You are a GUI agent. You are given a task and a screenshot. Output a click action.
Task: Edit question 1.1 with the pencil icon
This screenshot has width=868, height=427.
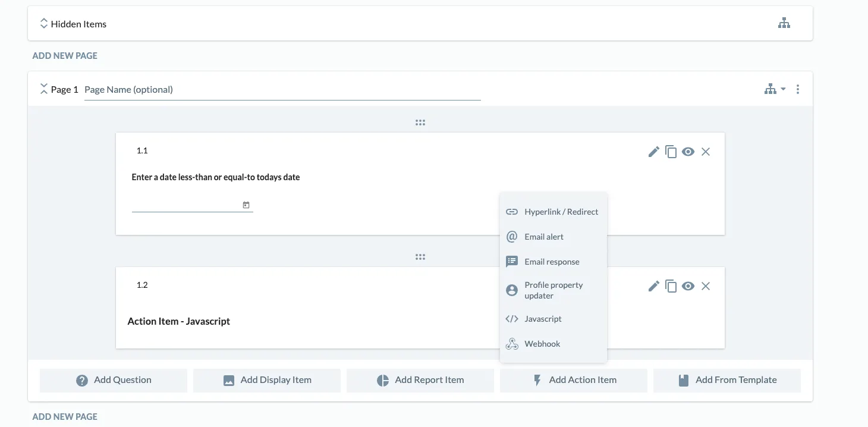coord(653,152)
